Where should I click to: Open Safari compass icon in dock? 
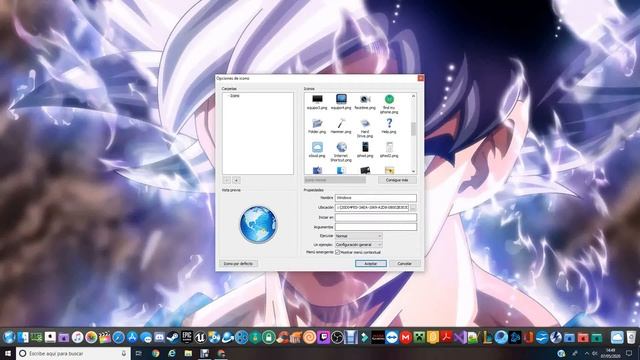pos(118,337)
